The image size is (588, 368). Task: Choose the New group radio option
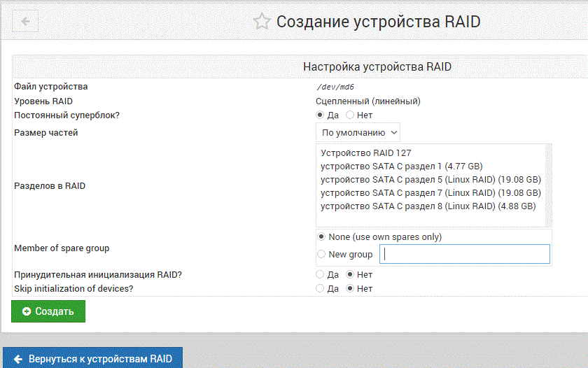pyautogui.click(x=321, y=254)
